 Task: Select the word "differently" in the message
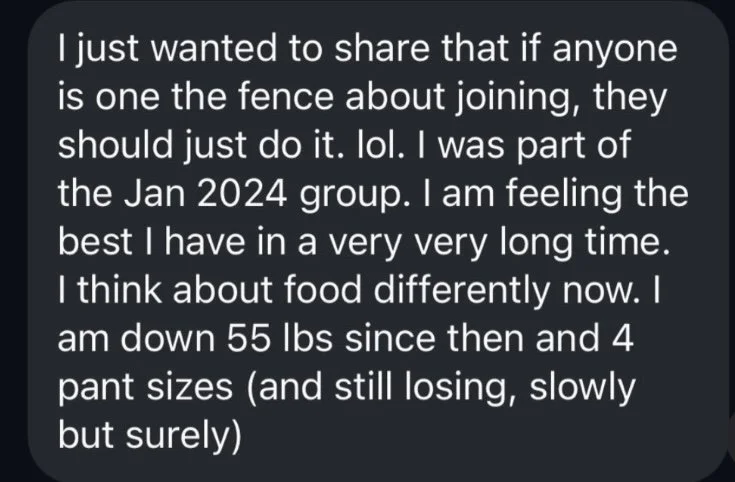462,294
